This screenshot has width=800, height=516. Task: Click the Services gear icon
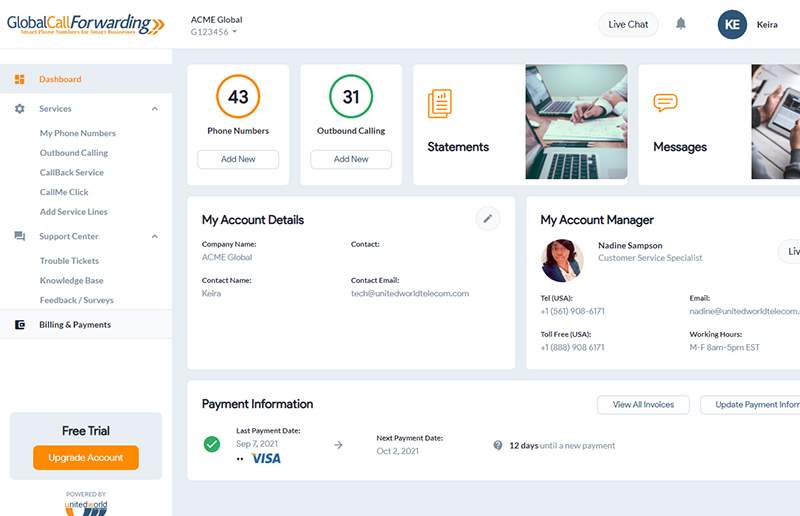(19, 109)
